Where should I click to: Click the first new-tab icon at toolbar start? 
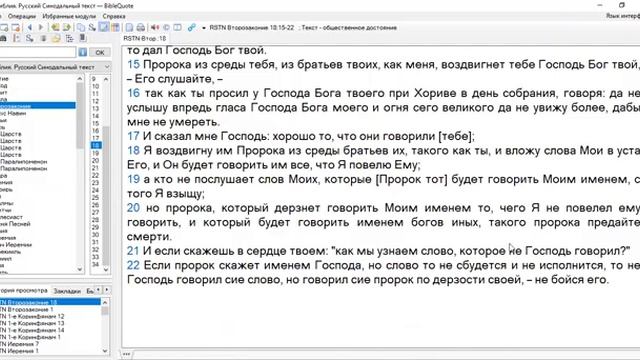point(4,27)
